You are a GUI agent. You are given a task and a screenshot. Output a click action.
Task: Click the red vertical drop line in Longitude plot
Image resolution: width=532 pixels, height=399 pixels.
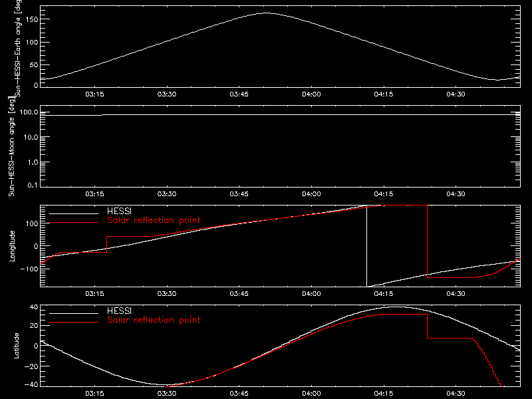point(427,241)
